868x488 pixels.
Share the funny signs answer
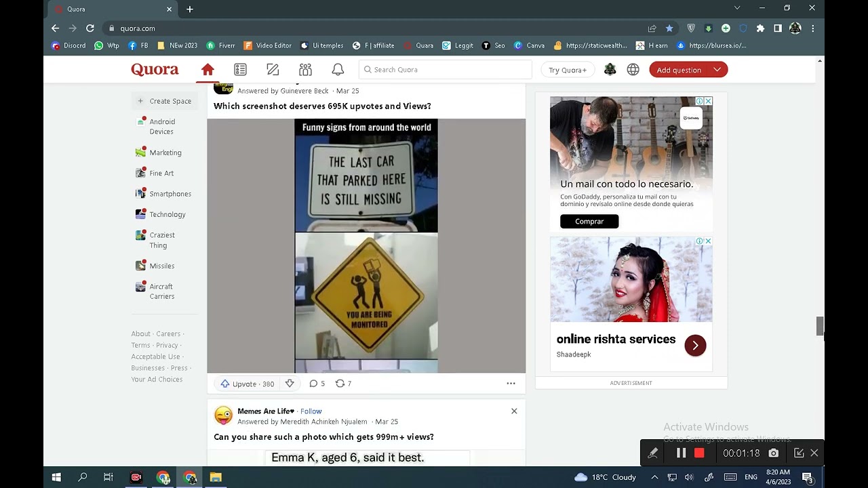point(343,384)
